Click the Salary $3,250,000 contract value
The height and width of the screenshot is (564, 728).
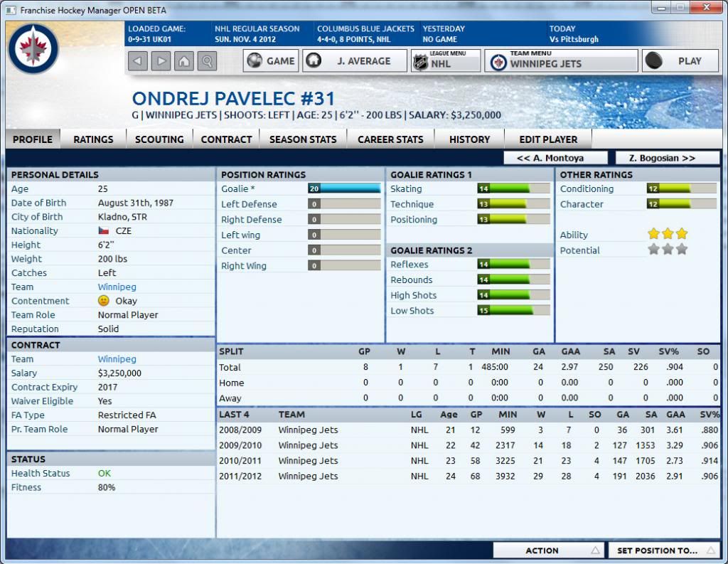[119, 373]
